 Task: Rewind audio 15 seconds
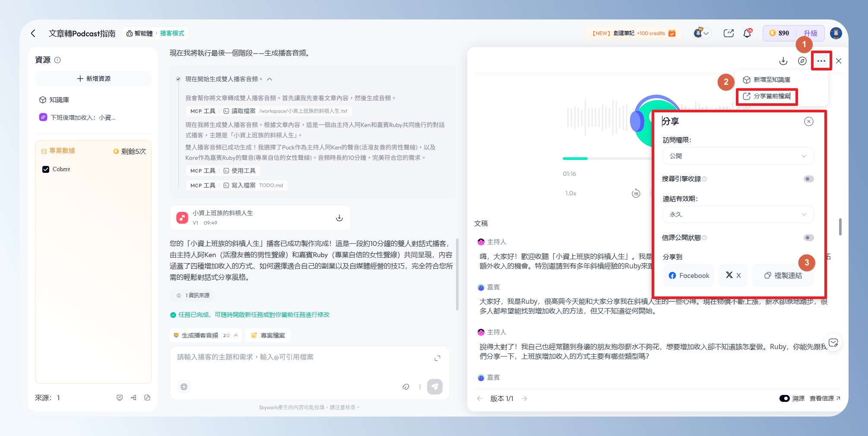[636, 193]
